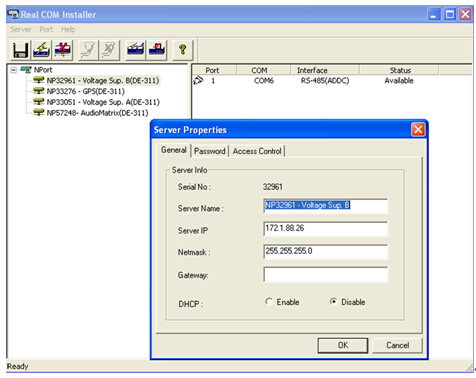Minimize the Real COM Installer window

point(434,15)
